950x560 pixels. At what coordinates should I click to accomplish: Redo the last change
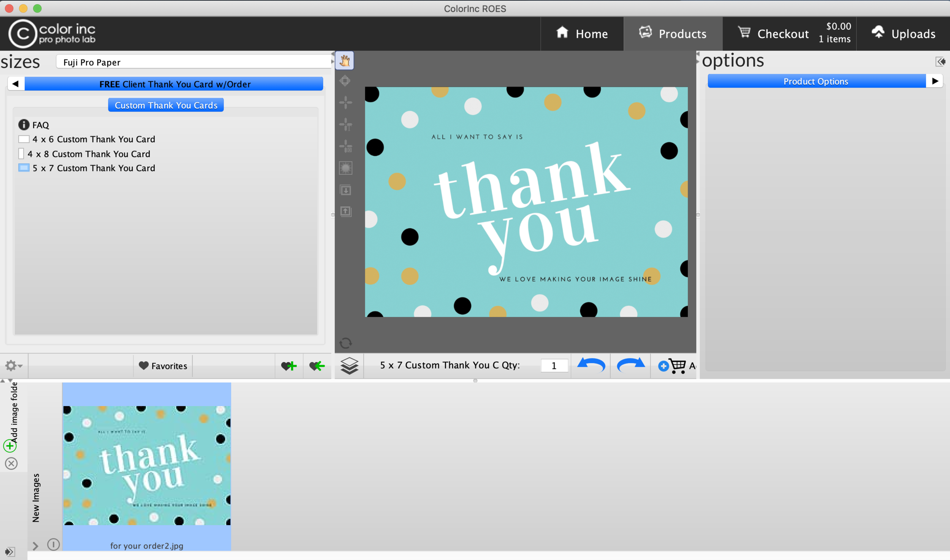(x=630, y=365)
